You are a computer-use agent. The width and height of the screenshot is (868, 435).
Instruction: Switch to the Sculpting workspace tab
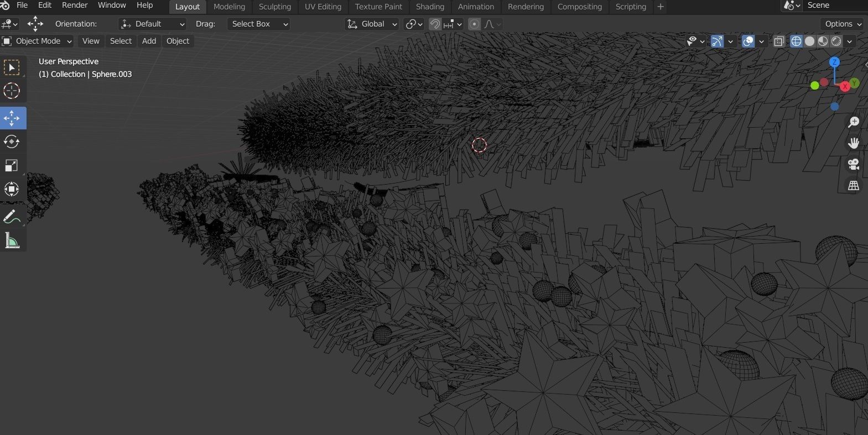275,7
